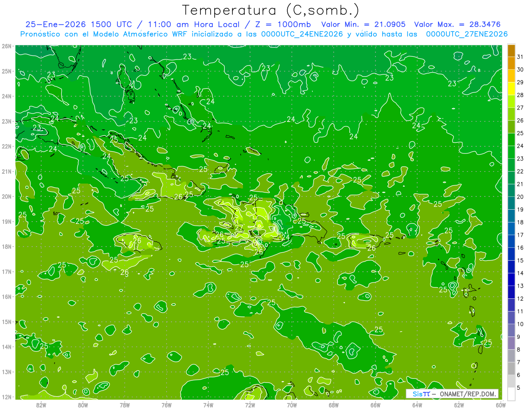
Task: Pick the dark blue swatch beside legend value 15
Action: click(511, 260)
